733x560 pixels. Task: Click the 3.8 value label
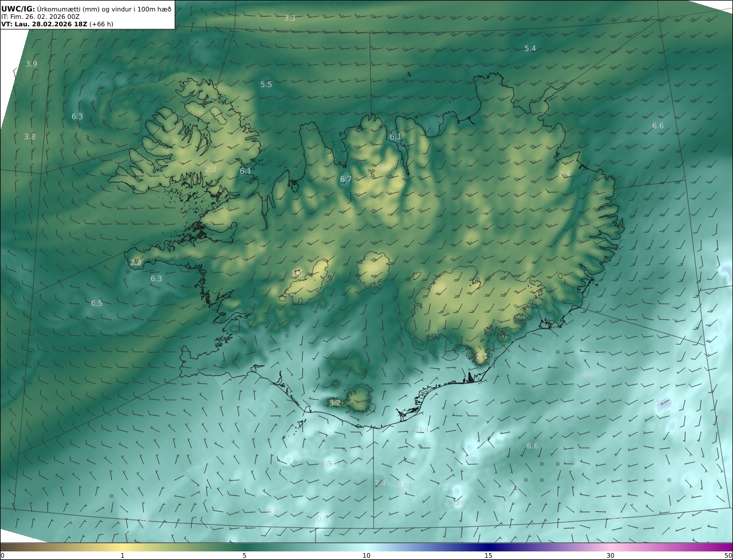[x=30, y=137]
